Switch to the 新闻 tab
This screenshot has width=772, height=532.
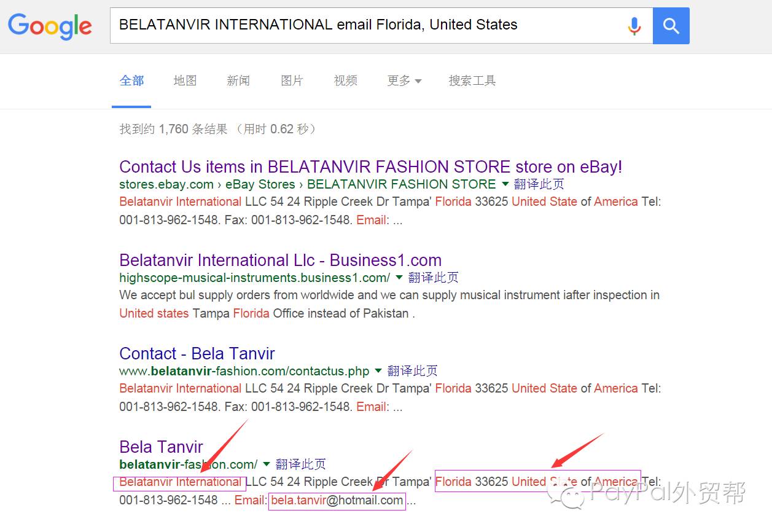[x=238, y=80]
